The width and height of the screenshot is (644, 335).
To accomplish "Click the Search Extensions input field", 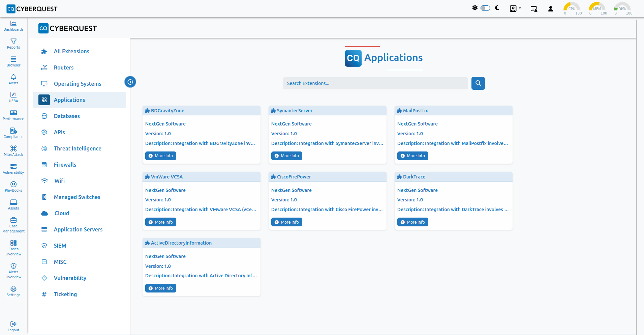I will (375, 83).
